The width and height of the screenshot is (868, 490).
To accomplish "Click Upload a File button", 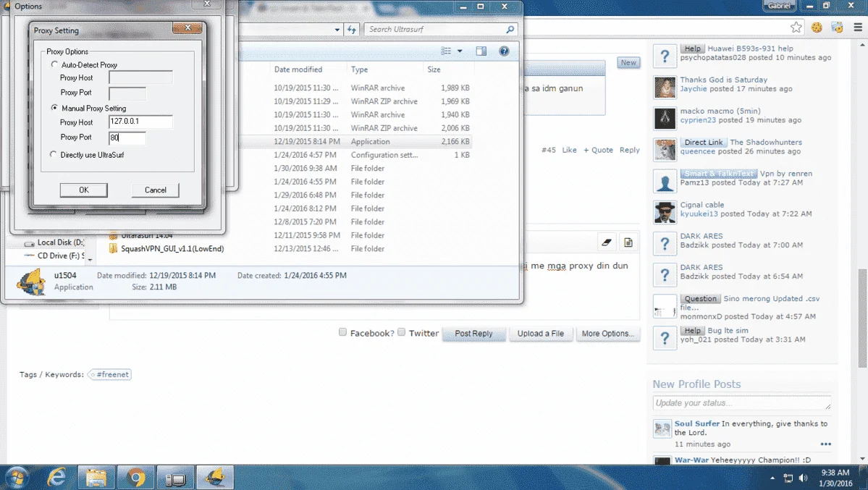I will (x=540, y=334).
